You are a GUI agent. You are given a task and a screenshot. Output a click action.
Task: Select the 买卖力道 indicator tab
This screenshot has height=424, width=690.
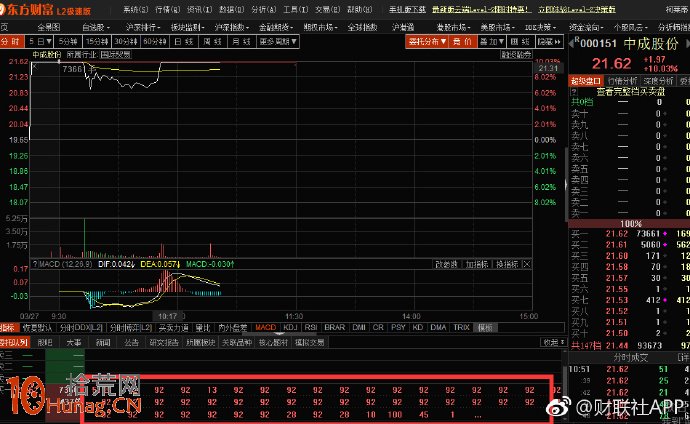[x=173, y=327]
